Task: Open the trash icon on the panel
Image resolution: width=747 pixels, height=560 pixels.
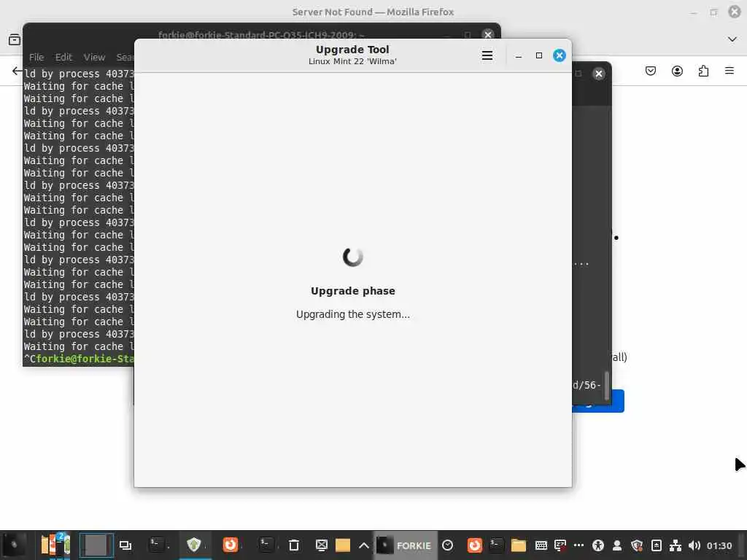Action: 294,545
